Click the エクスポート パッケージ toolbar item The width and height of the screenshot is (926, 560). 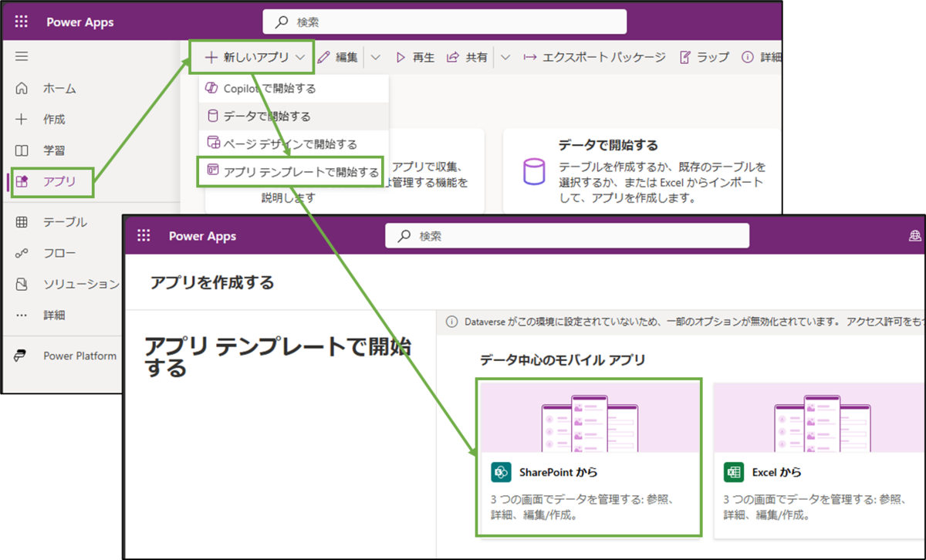pyautogui.click(x=602, y=56)
